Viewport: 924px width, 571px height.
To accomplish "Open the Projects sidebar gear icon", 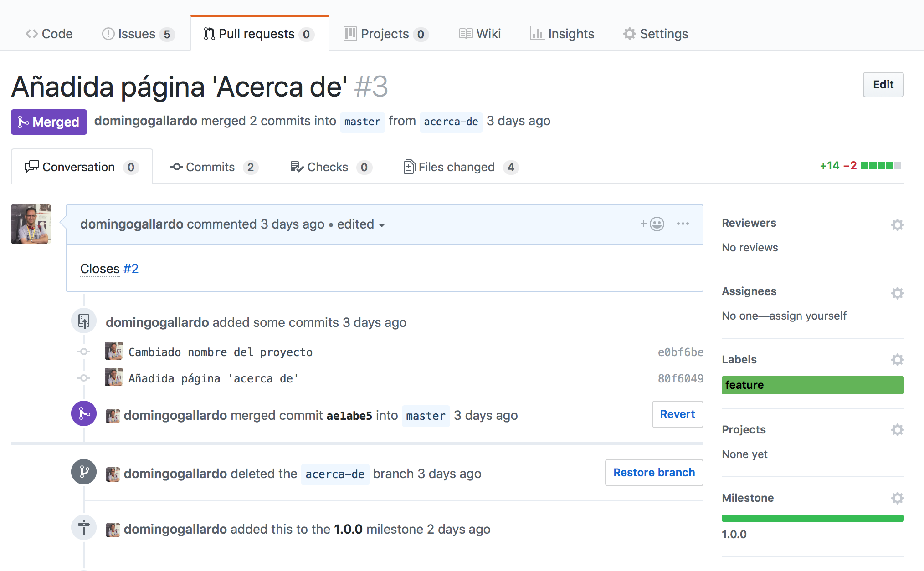I will [897, 430].
